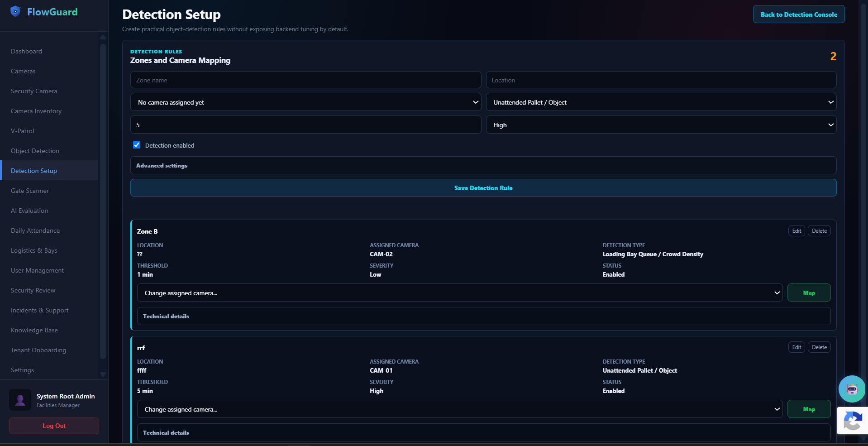Click the FlowGuard shield logo icon
Viewport: 868px width, 446px height.
[x=15, y=11]
